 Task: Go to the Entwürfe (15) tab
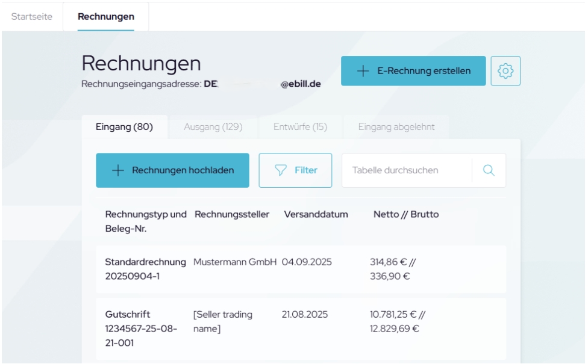pyautogui.click(x=300, y=127)
